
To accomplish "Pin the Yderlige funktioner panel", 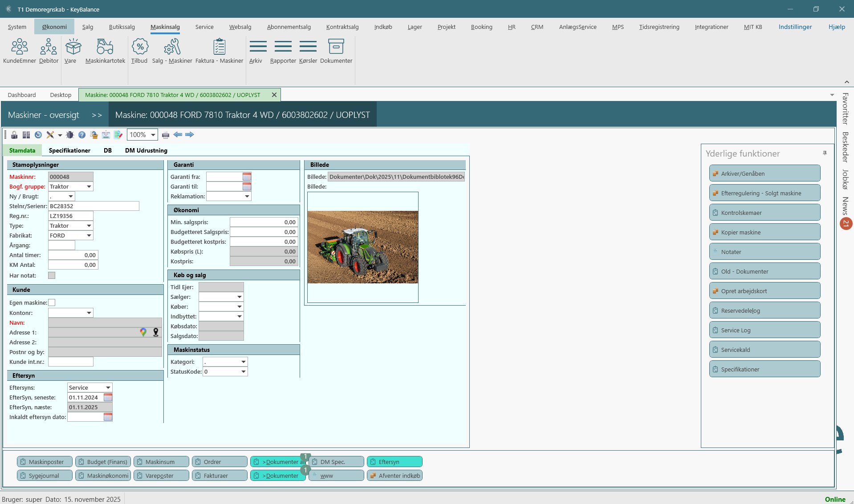I will coord(825,153).
